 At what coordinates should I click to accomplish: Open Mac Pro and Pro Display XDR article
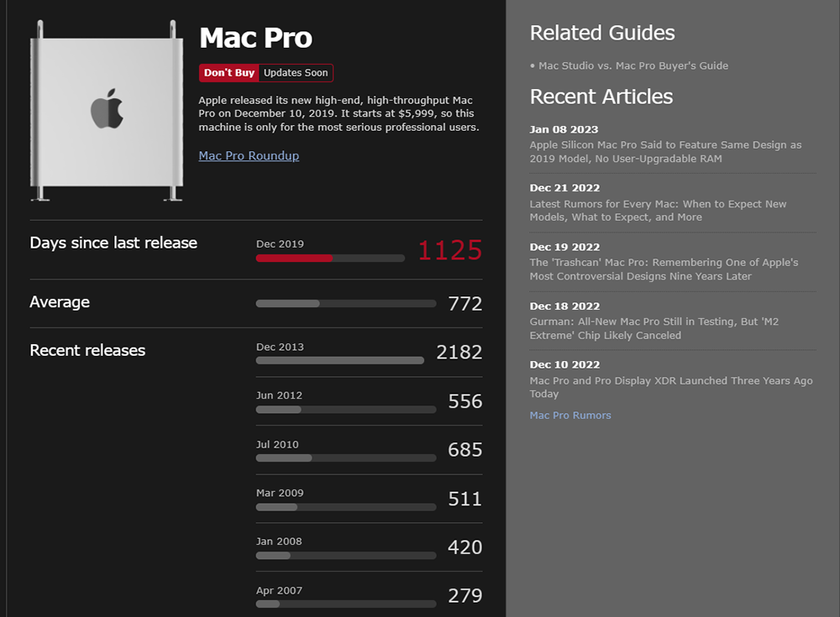tap(670, 387)
